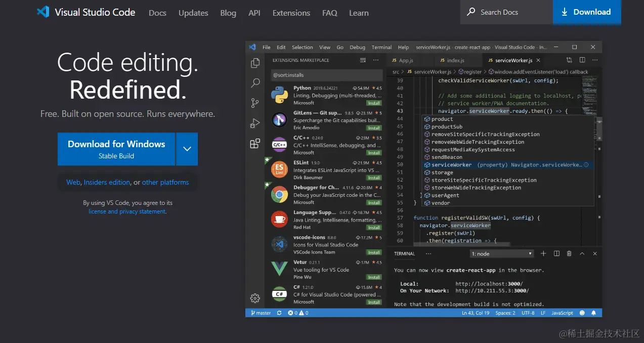Image resolution: width=644 pixels, height=343 pixels.
Task: Maximize the terminal panel with the chevron
Action: point(581,253)
